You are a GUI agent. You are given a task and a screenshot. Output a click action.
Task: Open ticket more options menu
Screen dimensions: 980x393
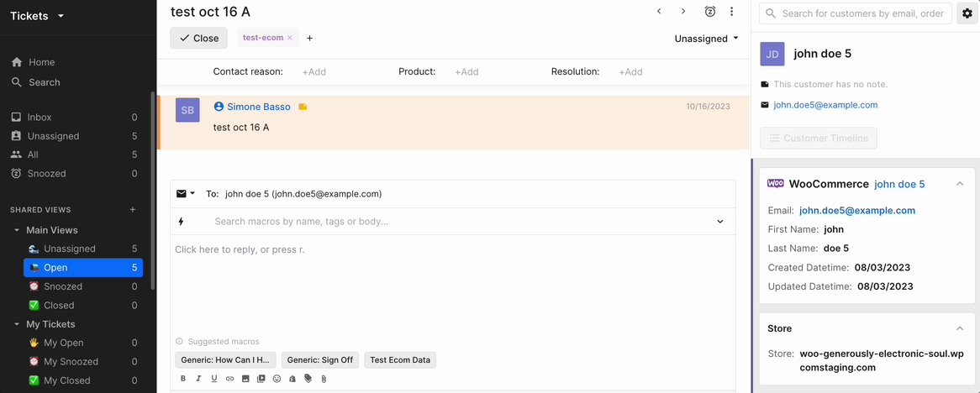(x=732, y=12)
